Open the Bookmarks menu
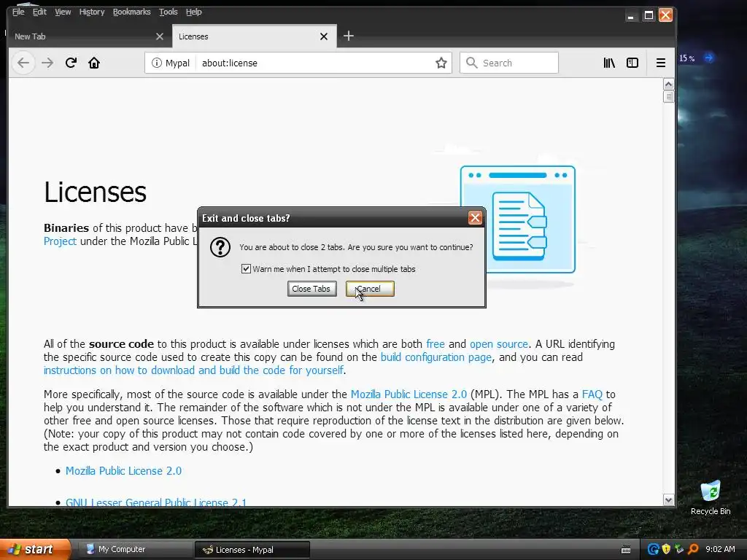747x560 pixels. point(131,12)
